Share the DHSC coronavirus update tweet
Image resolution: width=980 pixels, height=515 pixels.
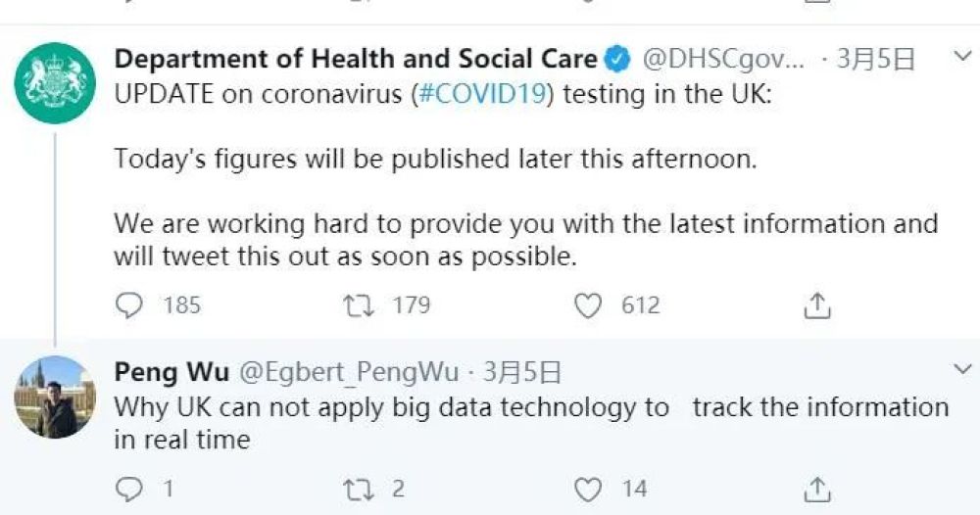(x=816, y=305)
